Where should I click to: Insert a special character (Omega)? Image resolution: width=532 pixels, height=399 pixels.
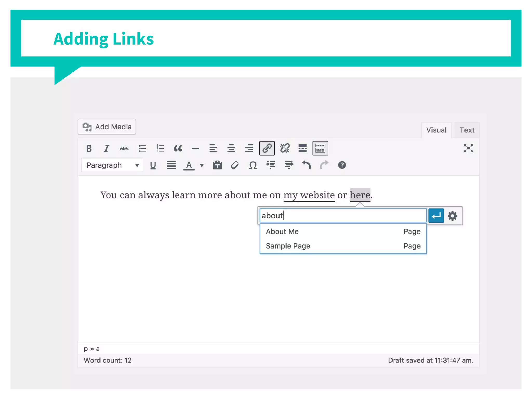[253, 165]
